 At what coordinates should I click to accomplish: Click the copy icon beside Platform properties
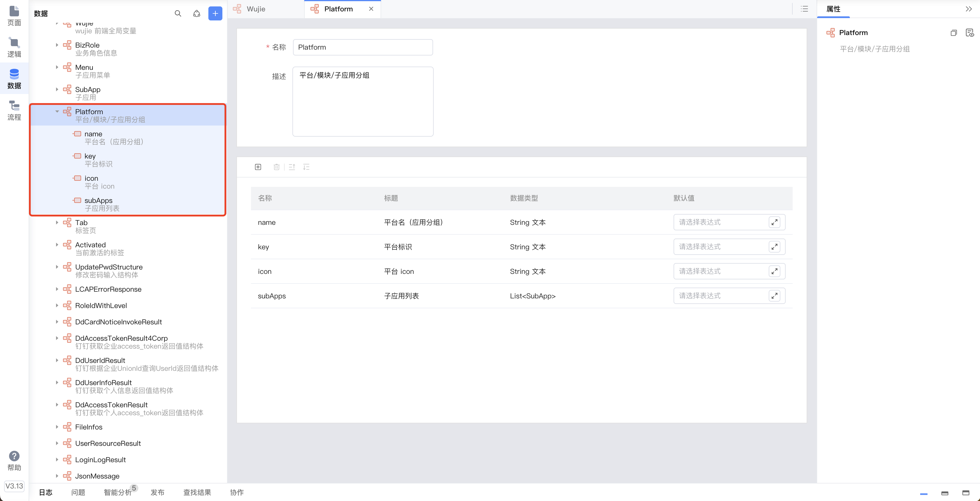pos(953,33)
